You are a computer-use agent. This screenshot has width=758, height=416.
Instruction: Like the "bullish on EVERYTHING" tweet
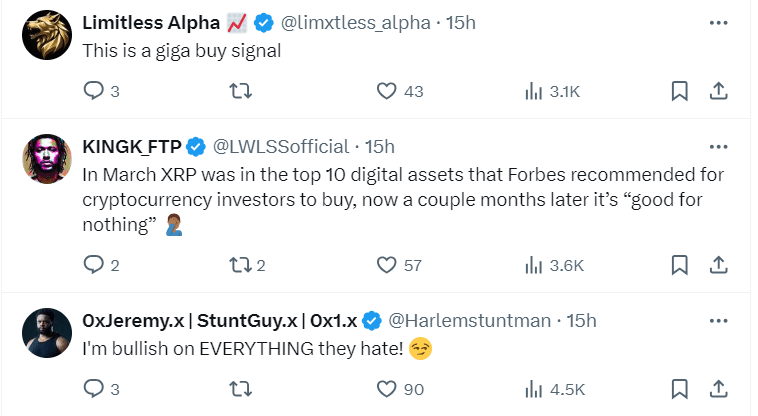387,389
